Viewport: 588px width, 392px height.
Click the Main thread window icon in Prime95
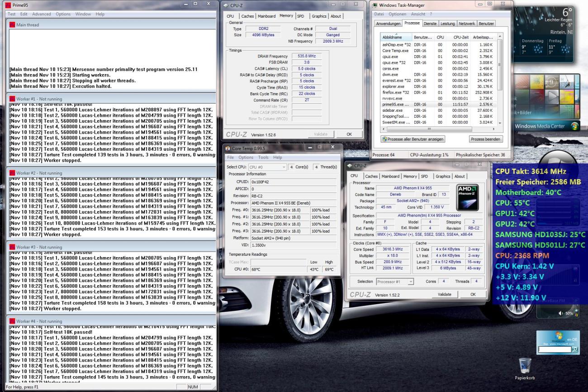[12, 25]
